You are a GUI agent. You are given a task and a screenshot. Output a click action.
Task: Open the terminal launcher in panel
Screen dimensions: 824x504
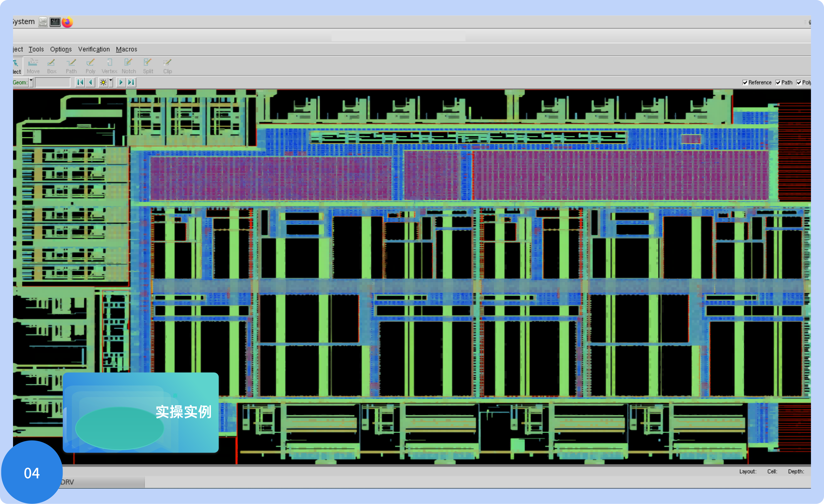pyautogui.click(x=55, y=22)
